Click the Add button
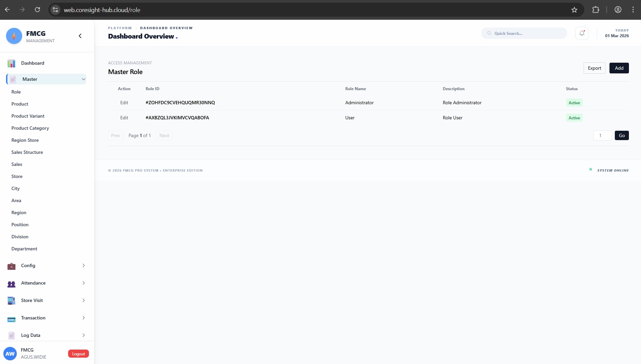 [619, 68]
